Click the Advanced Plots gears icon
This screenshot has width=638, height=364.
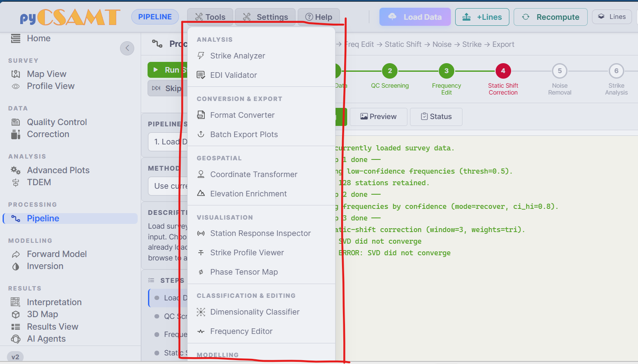pos(15,170)
